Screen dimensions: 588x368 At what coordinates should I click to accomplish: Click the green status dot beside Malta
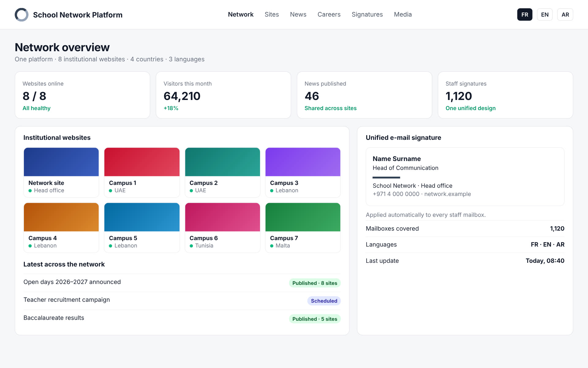click(272, 246)
